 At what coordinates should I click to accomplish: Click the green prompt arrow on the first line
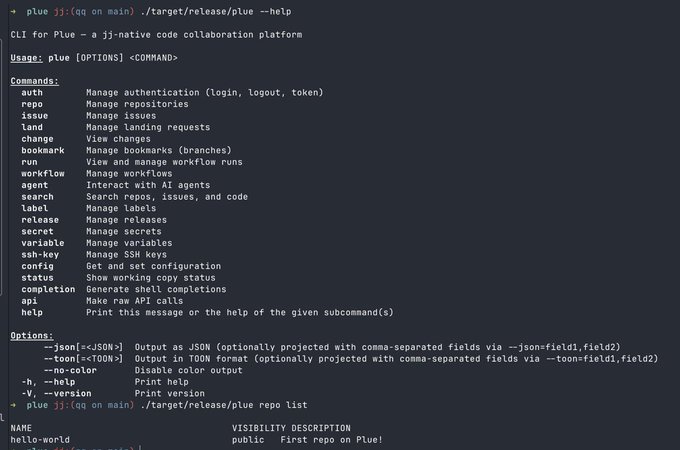tap(13, 10)
